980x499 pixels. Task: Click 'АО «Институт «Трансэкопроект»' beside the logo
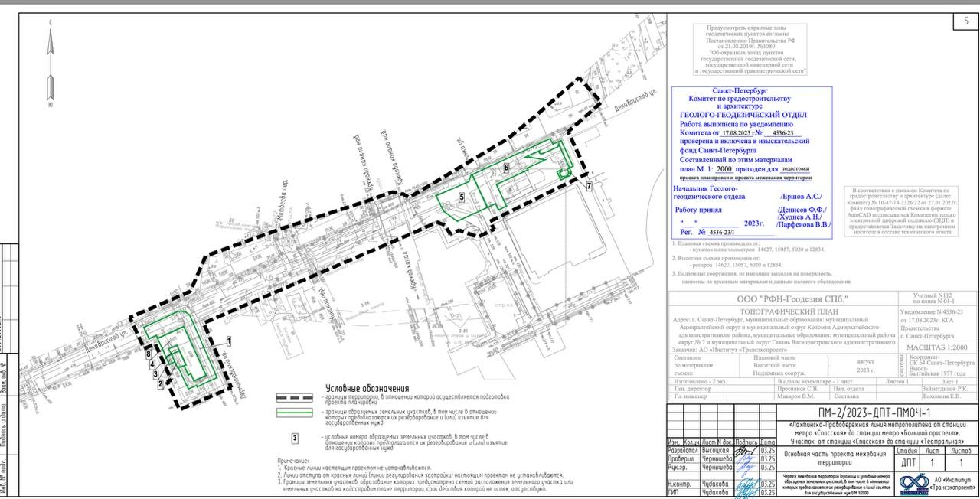pyautogui.click(x=953, y=483)
